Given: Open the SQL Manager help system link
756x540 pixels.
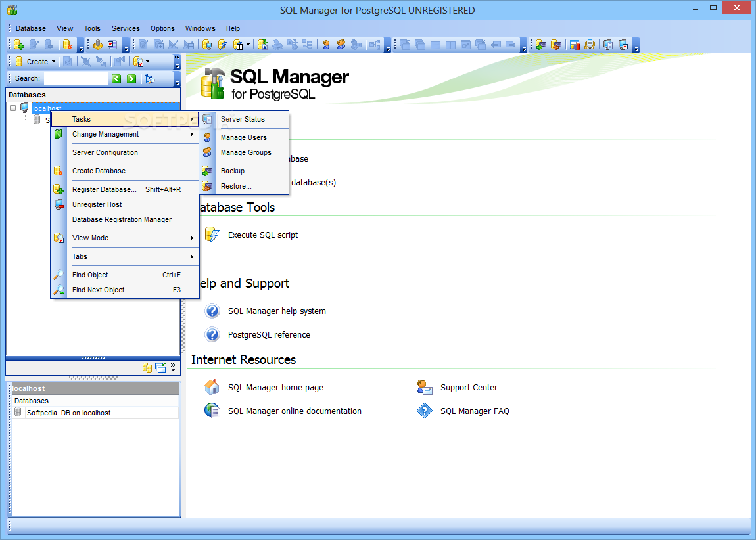Looking at the screenshot, I should 277,311.
